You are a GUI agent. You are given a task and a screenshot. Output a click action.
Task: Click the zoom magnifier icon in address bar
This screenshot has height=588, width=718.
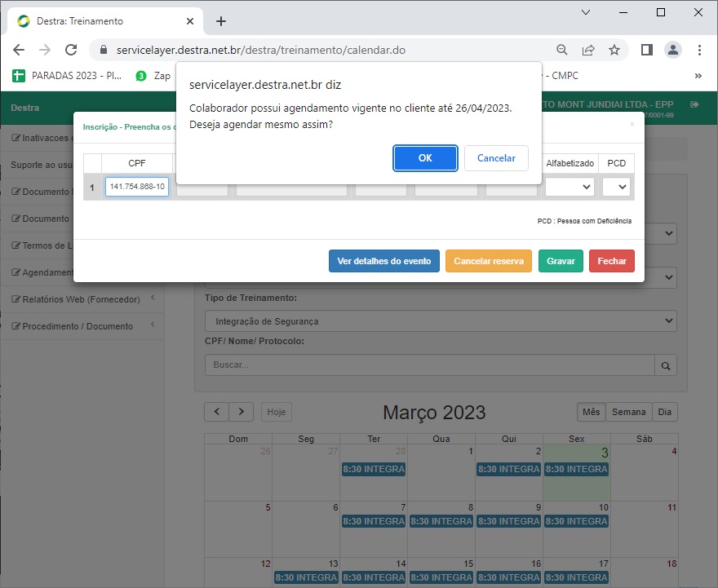click(x=562, y=50)
